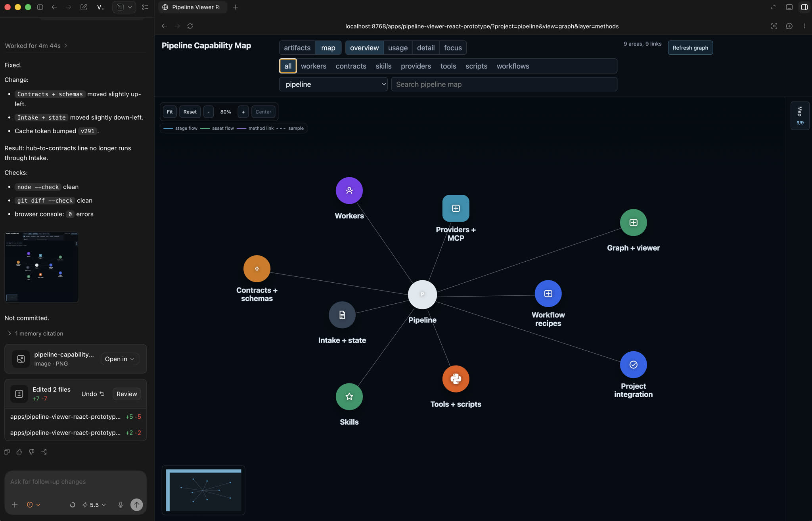Click the Fit zoom button
This screenshot has height=521, width=812.
click(x=170, y=112)
